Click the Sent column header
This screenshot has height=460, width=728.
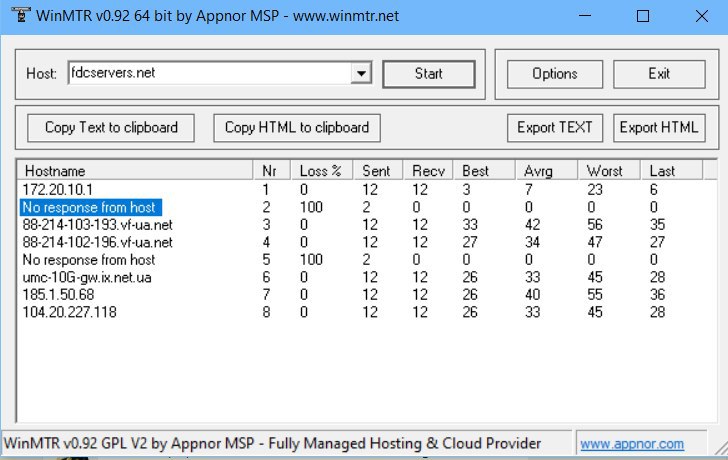pos(378,171)
